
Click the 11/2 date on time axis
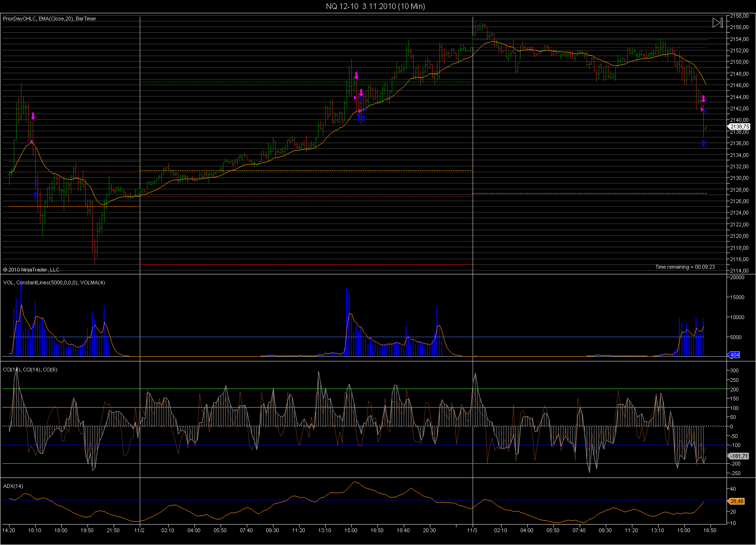tap(139, 530)
